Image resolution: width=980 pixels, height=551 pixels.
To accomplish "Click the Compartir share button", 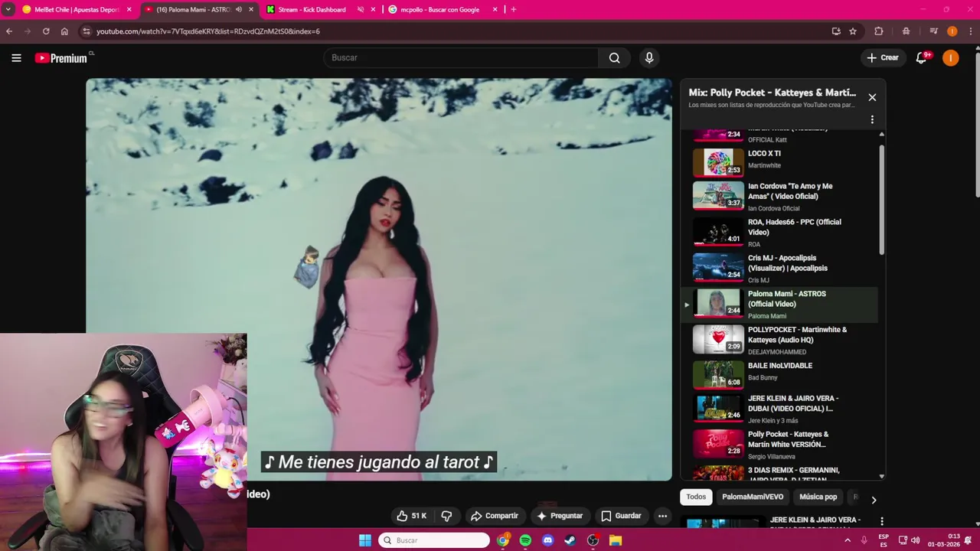I will [494, 516].
